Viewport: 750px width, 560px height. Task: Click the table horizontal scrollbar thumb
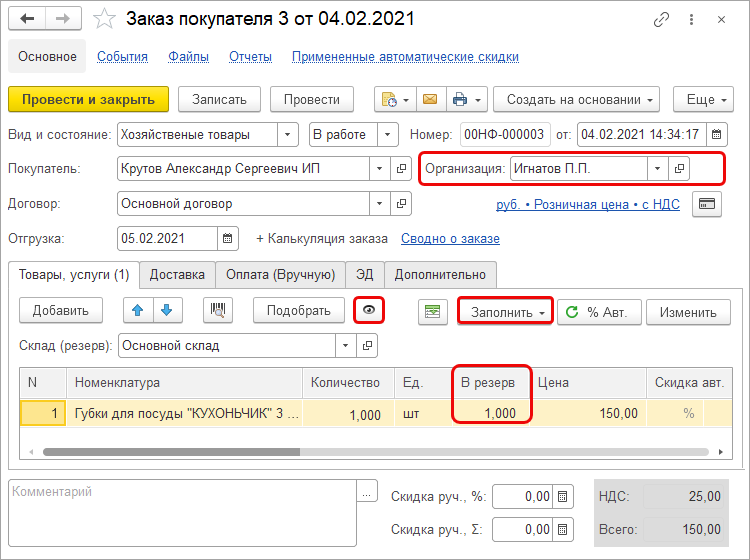171,452
